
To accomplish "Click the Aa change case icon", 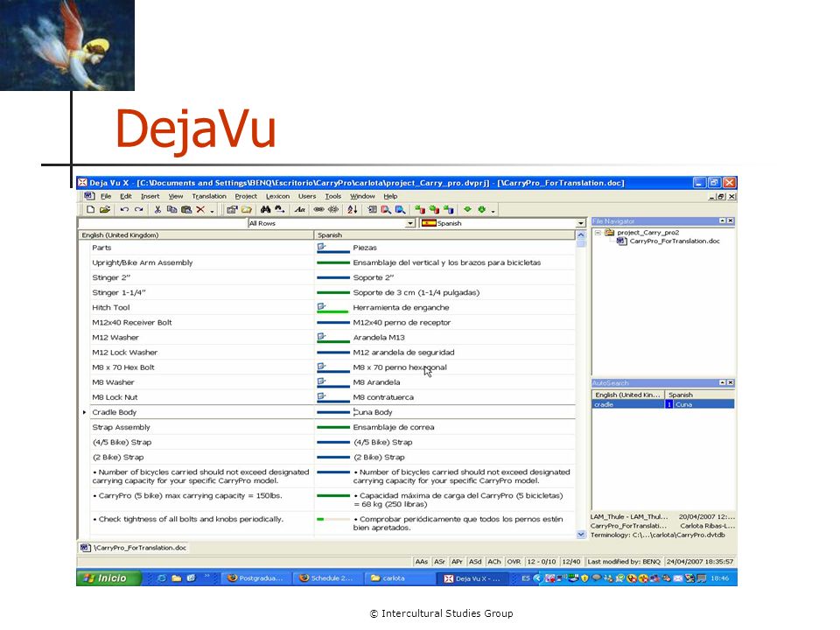I will tap(300, 209).
